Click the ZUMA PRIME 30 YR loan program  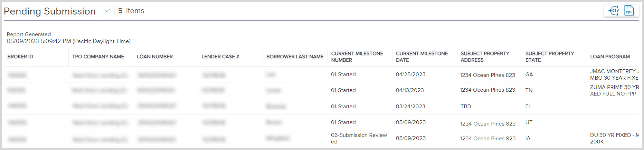point(614,90)
